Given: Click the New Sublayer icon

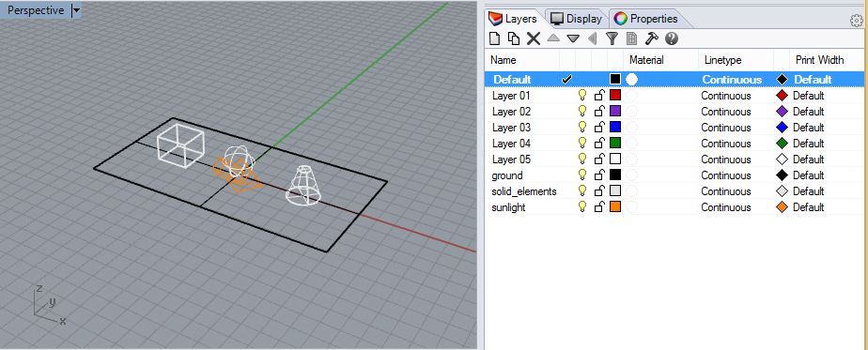Looking at the screenshot, I should (514, 38).
